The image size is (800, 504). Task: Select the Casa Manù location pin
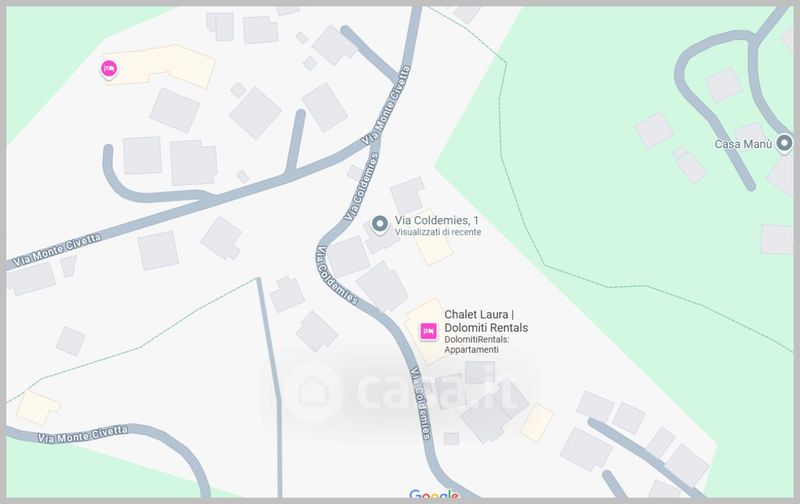[x=784, y=142]
